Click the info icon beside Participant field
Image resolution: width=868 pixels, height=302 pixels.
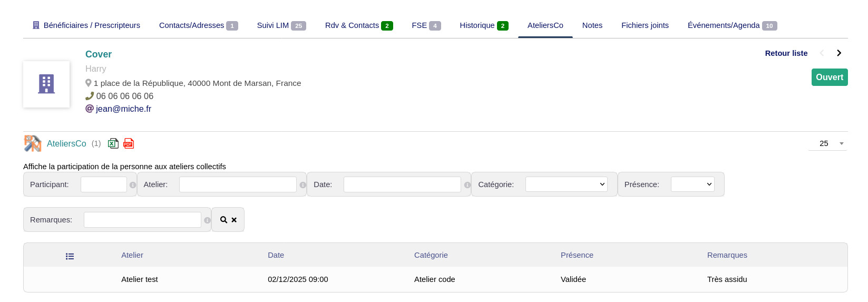pyautogui.click(x=133, y=185)
